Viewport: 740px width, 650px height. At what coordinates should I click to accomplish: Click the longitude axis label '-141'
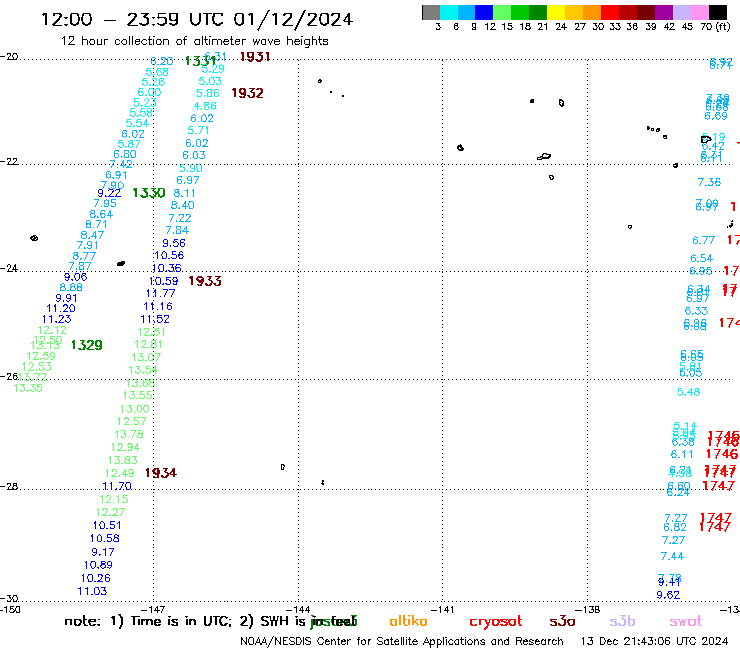click(443, 609)
